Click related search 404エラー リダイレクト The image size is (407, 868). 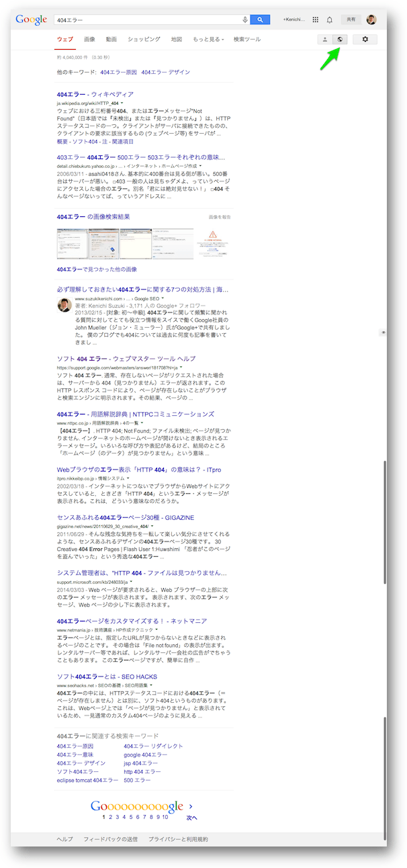pos(153,746)
